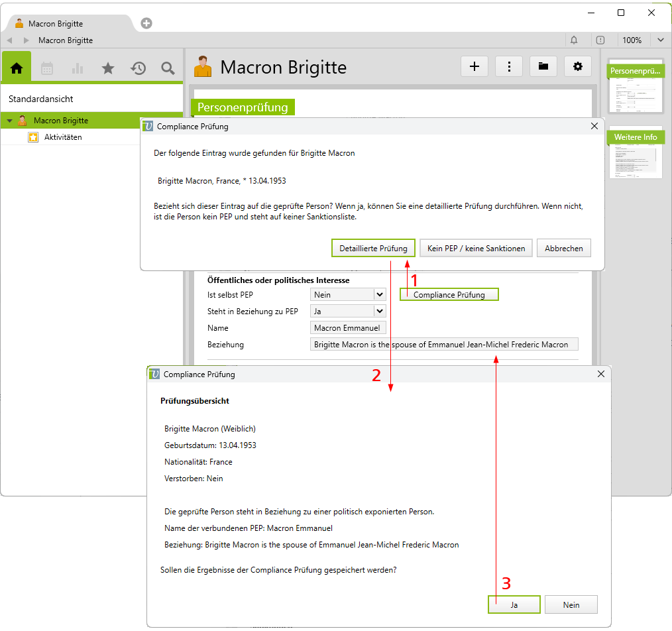672x631 pixels.
Task: Go to the Home view icon
Action: pos(17,68)
